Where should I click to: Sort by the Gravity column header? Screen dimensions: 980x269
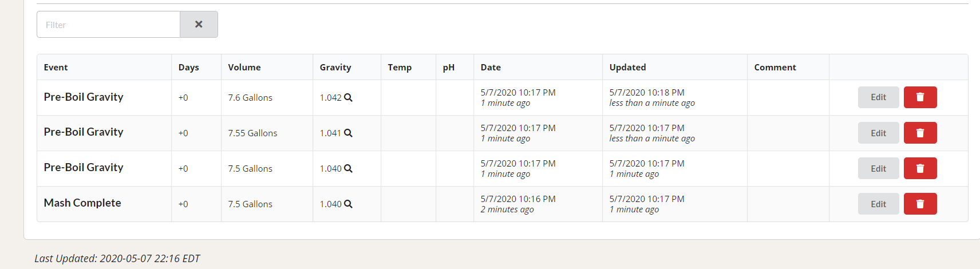[x=335, y=67]
